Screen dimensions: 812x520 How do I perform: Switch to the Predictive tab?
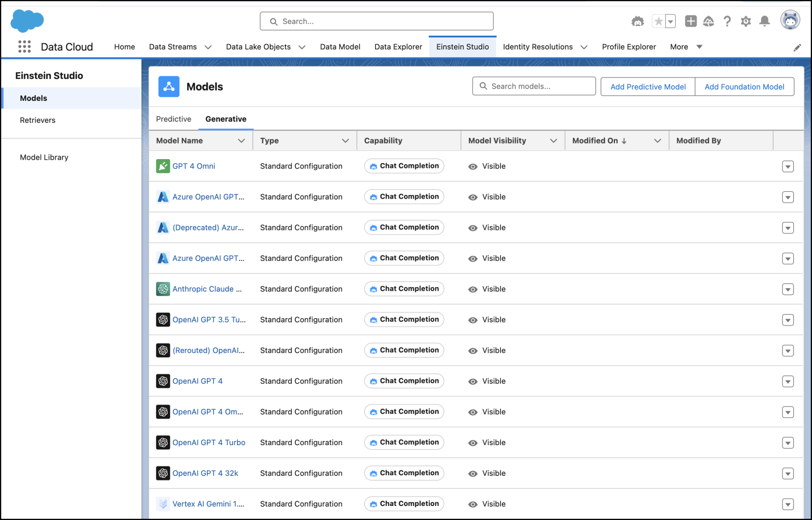[174, 119]
